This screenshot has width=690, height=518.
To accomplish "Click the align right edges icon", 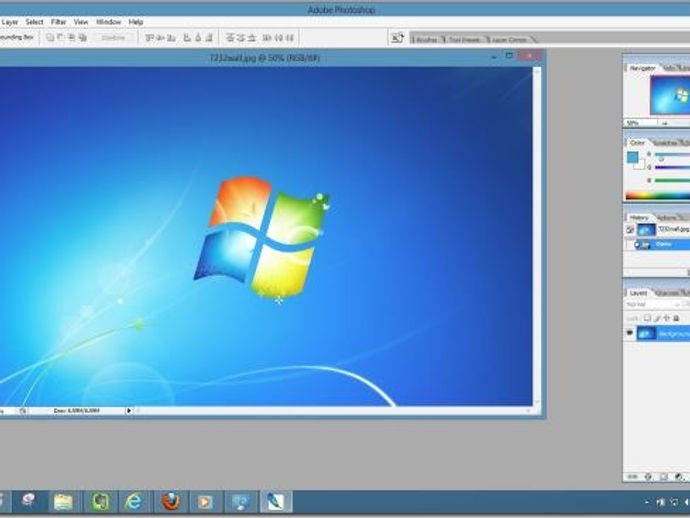I will click(x=209, y=38).
